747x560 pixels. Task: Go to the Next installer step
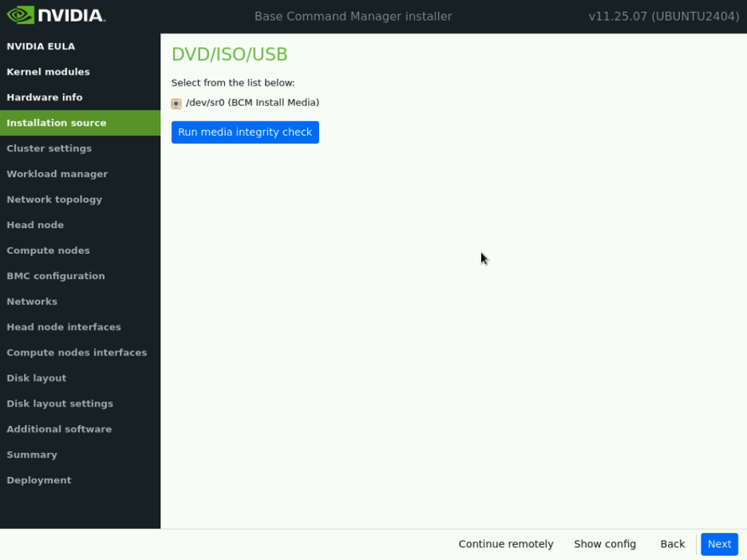coord(719,544)
